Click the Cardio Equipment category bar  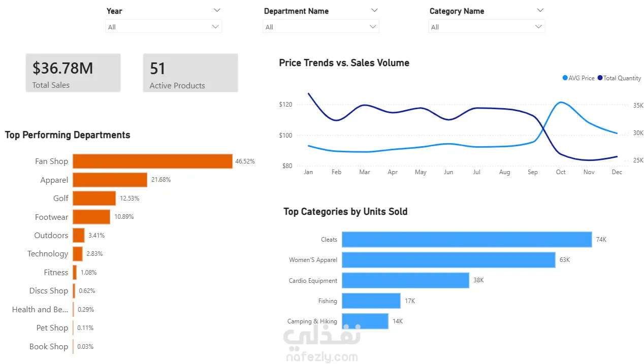(405, 280)
